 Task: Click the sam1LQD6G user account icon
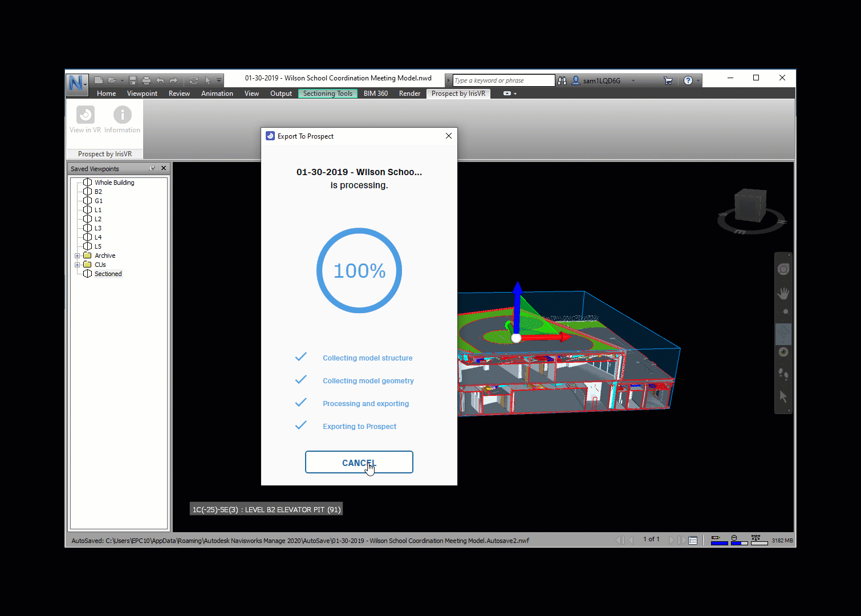tap(576, 80)
